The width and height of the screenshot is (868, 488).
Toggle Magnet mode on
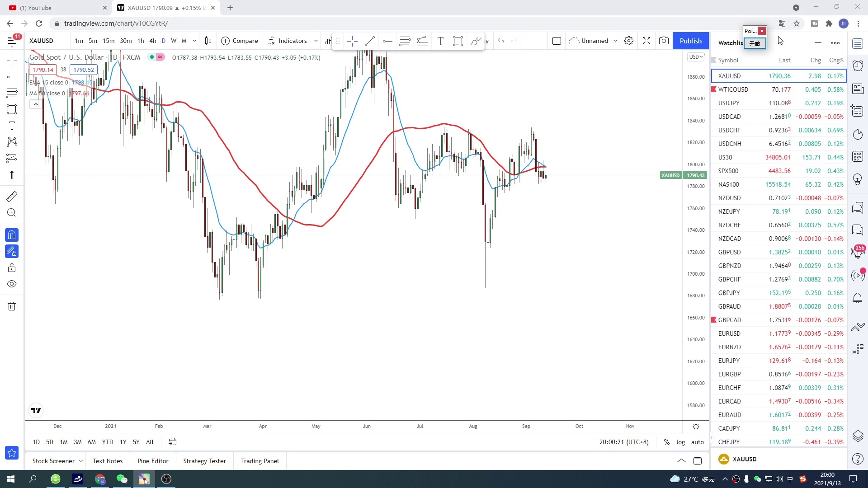12,235
